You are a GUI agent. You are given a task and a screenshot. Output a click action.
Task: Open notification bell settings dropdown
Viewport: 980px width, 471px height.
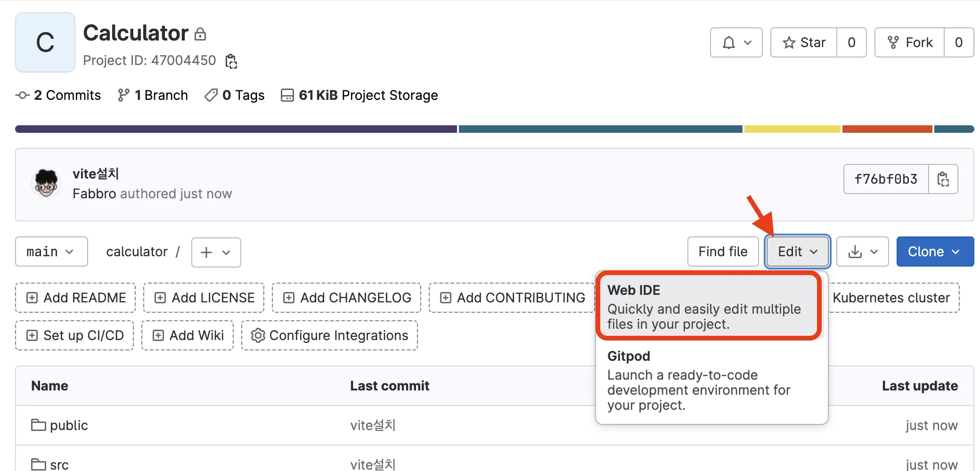click(x=736, y=42)
